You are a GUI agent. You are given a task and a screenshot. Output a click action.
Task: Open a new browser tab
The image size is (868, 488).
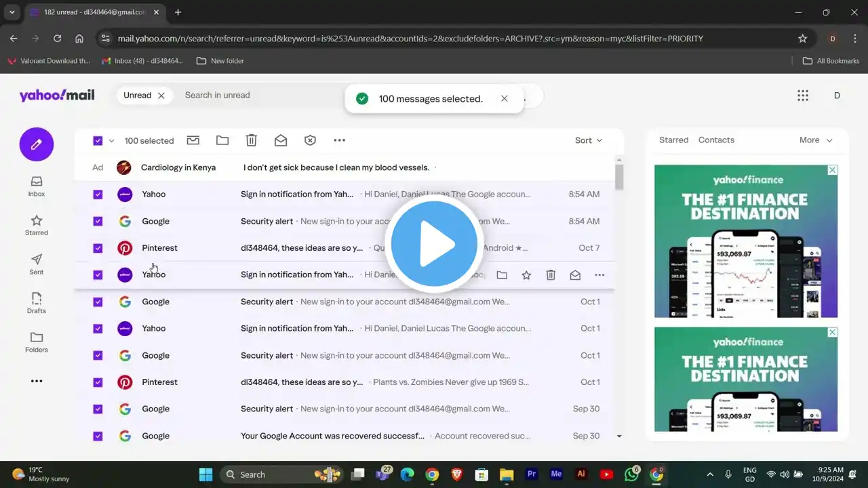pos(178,12)
